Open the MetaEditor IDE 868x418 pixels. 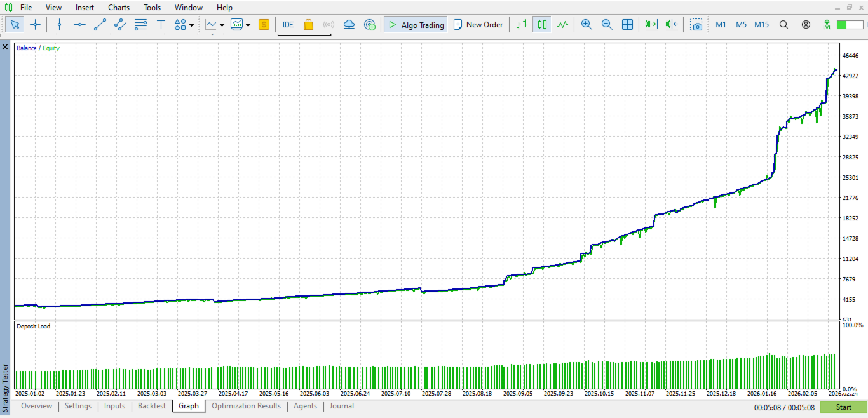[x=288, y=25]
